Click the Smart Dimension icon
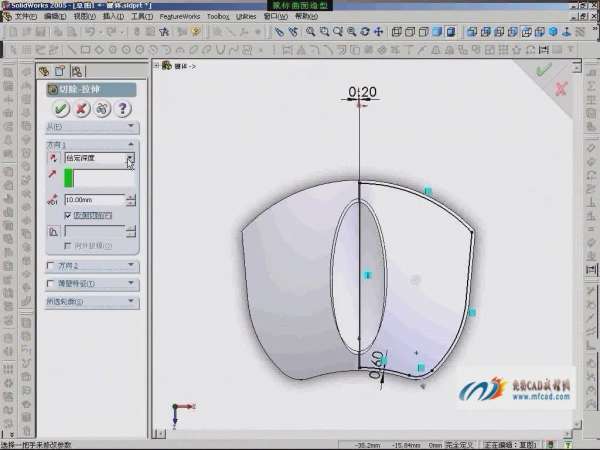The height and width of the screenshot is (450, 600). coord(543,50)
